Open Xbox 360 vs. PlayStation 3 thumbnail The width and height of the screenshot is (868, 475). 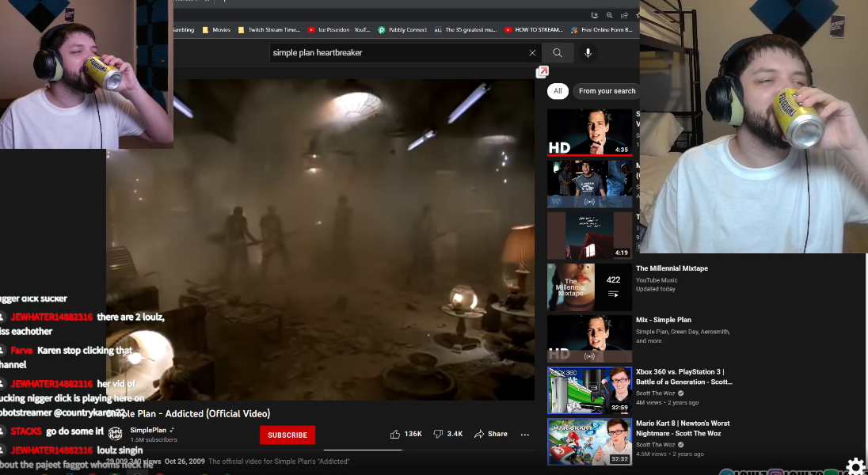tap(589, 390)
